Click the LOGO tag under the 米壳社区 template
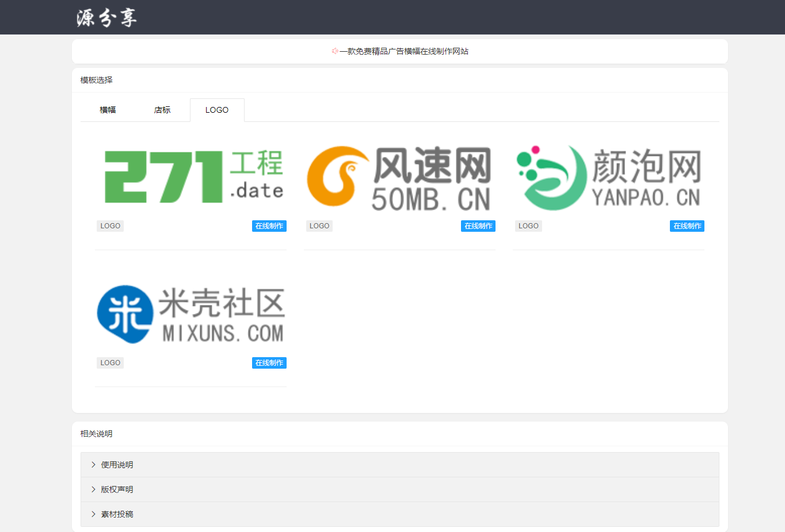785x532 pixels. [x=110, y=362]
